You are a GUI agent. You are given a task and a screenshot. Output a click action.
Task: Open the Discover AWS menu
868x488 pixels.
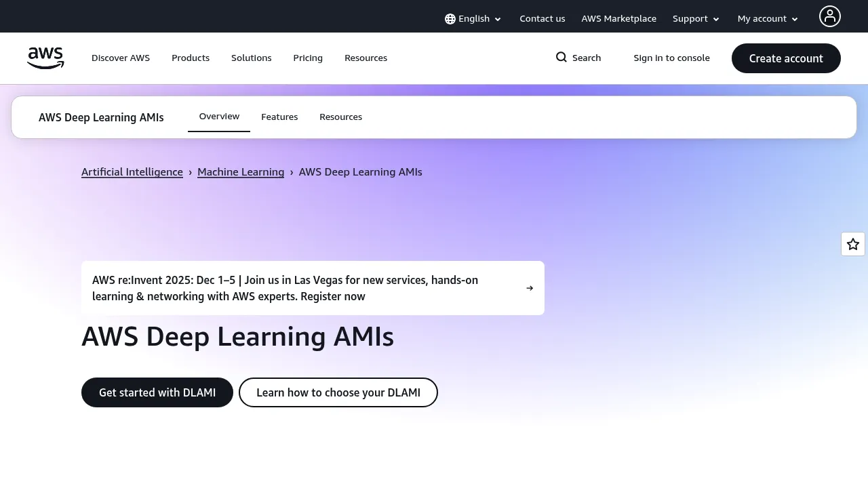(121, 58)
